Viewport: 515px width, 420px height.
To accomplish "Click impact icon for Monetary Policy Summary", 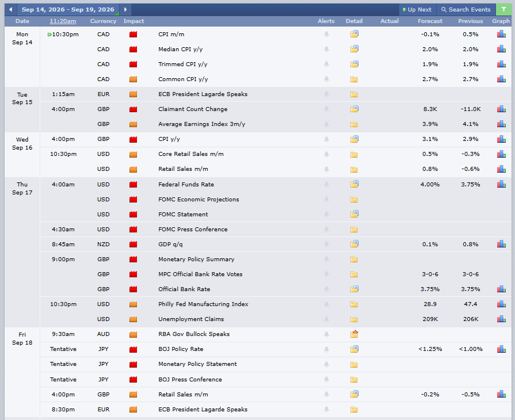I will click(133, 259).
